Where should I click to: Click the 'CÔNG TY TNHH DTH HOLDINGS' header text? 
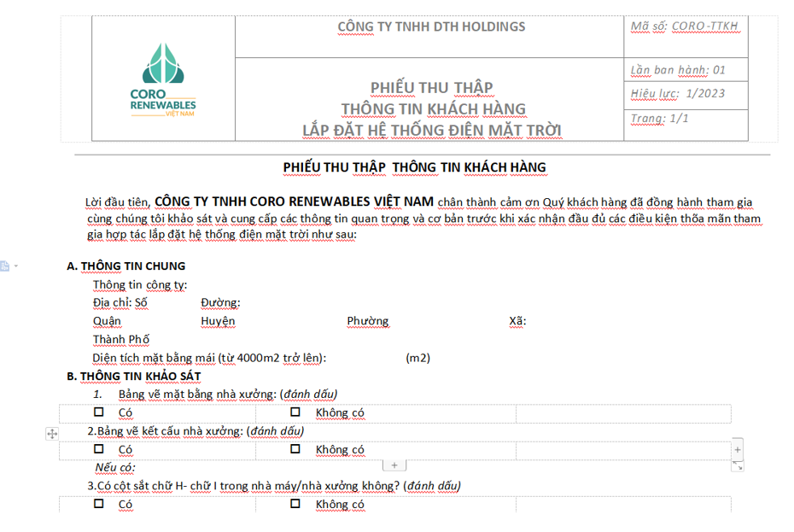click(x=431, y=26)
